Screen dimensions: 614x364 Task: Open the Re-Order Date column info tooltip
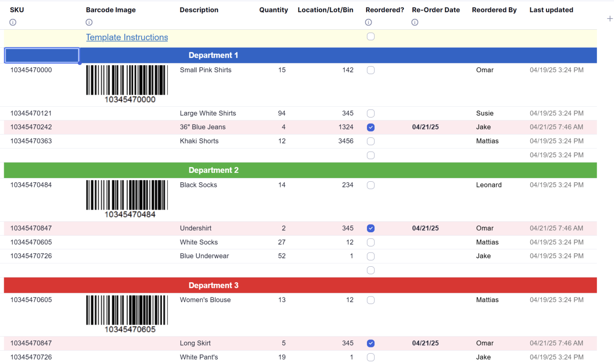click(414, 22)
